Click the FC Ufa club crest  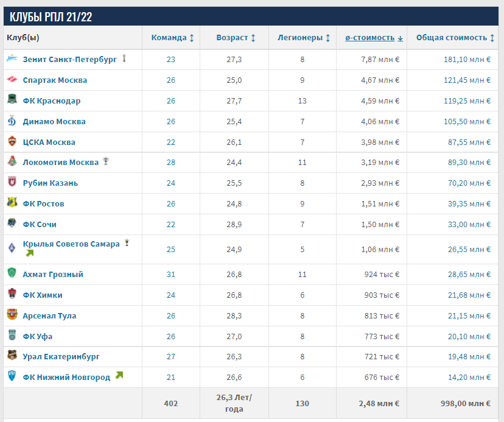coord(12,335)
